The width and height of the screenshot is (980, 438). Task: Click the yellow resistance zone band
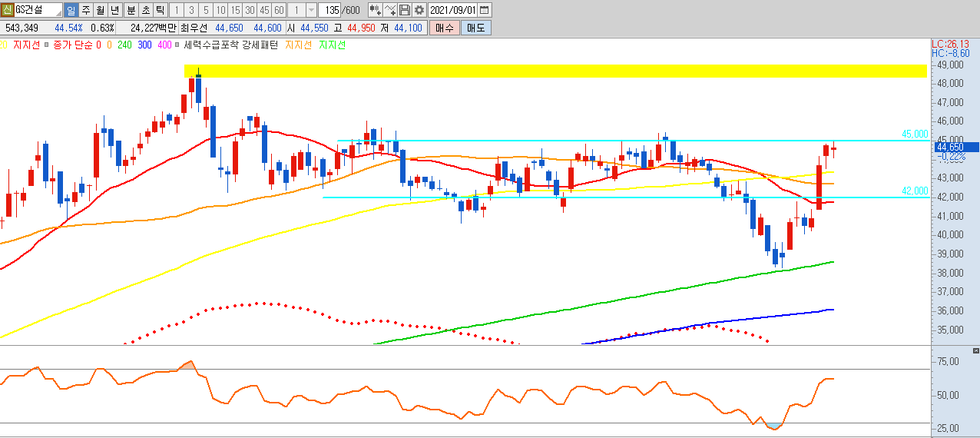tap(555, 71)
